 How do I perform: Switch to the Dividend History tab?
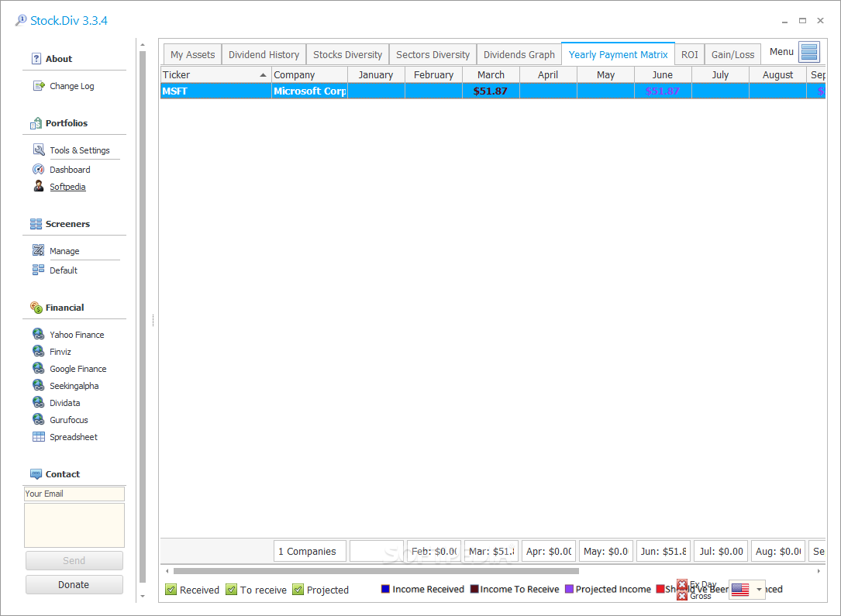tap(264, 55)
